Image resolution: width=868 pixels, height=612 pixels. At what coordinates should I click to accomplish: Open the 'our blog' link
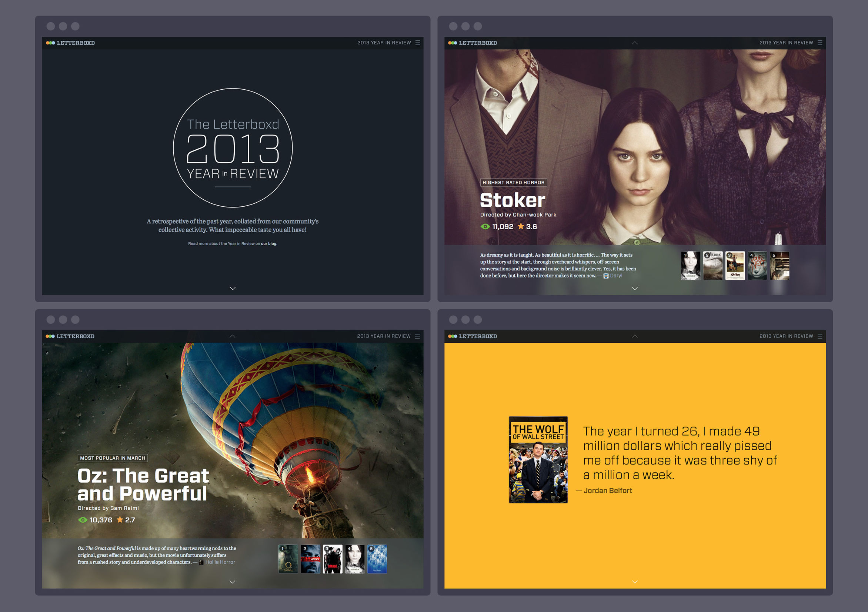click(268, 244)
